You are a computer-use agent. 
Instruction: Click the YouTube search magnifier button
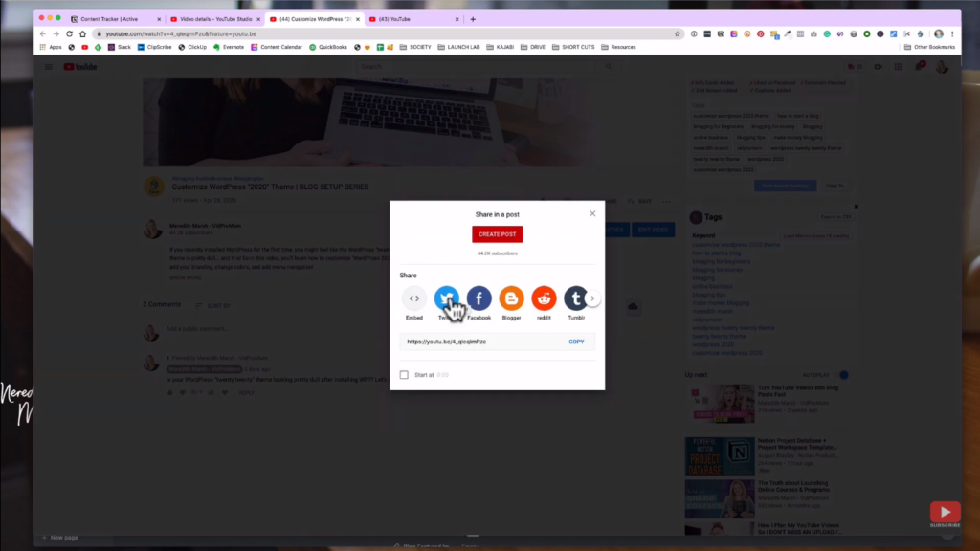[608, 66]
